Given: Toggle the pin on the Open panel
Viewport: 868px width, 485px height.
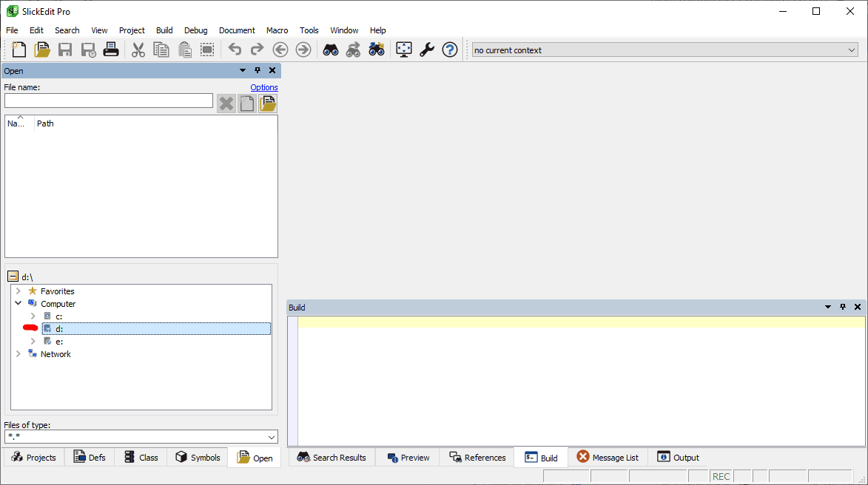Looking at the screenshot, I should coord(258,71).
